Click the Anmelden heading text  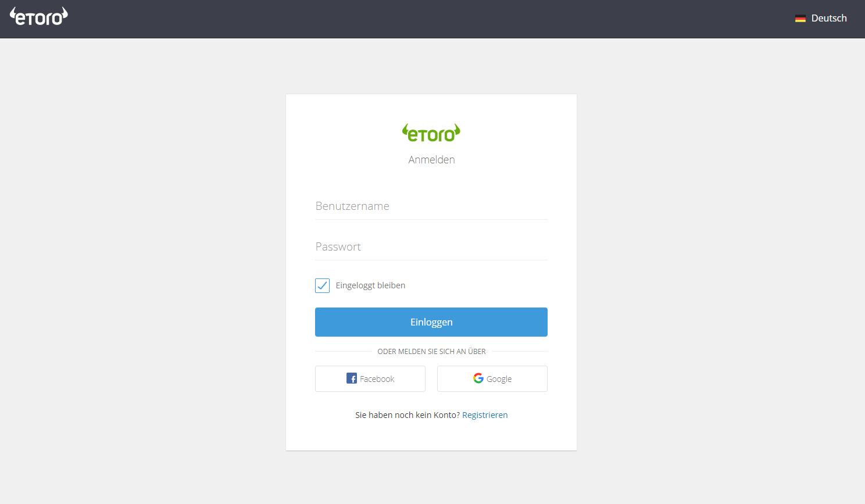pos(431,160)
